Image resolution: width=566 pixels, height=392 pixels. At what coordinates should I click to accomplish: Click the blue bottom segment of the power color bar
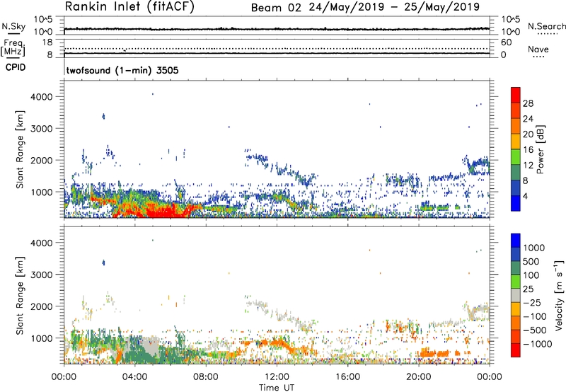point(516,203)
